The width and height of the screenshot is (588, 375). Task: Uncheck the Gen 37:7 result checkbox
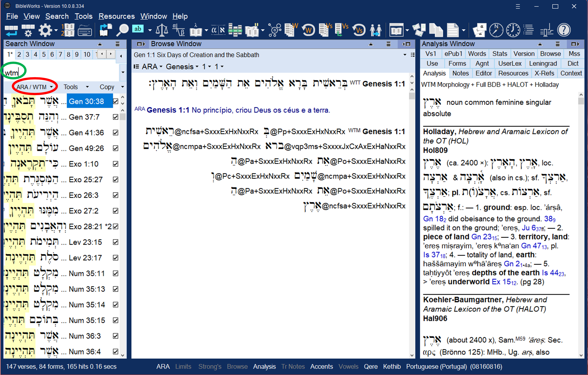click(x=116, y=117)
